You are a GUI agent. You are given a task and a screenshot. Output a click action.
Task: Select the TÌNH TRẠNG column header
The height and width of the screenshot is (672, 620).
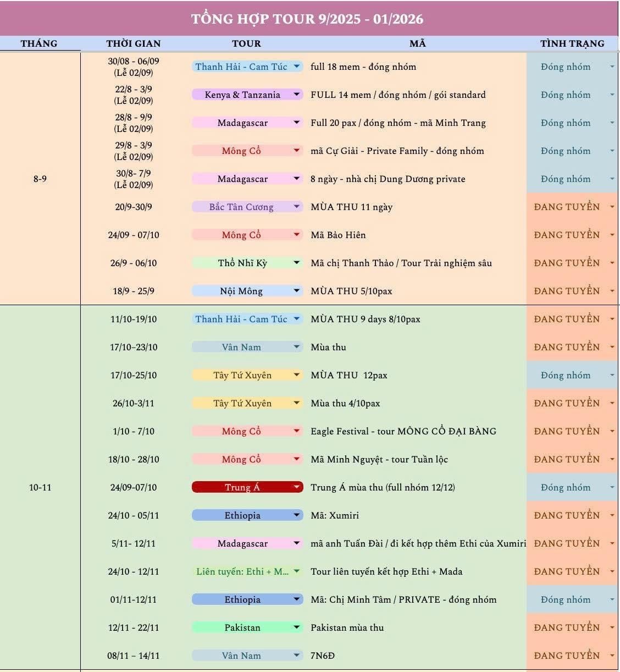coord(572,43)
